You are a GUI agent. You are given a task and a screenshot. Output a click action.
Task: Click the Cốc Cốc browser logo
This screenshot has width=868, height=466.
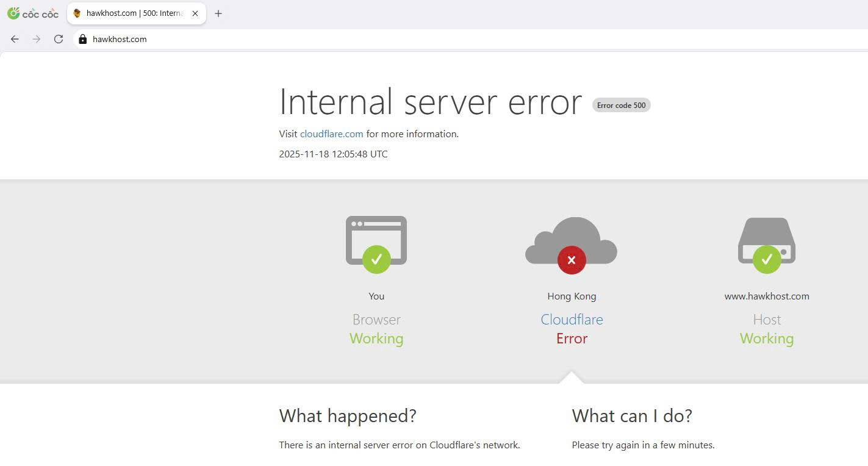[33, 13]
